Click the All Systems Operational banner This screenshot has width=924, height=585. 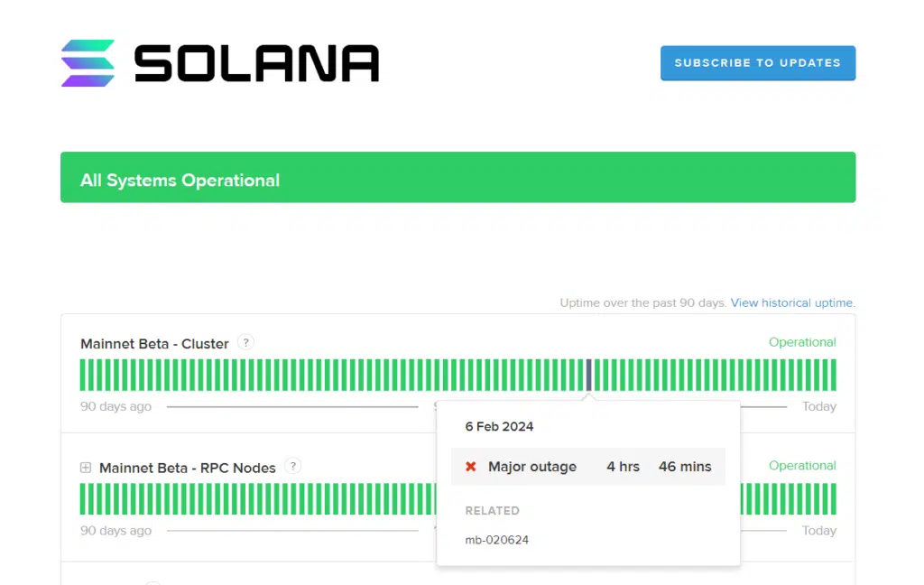pos(457,178)
